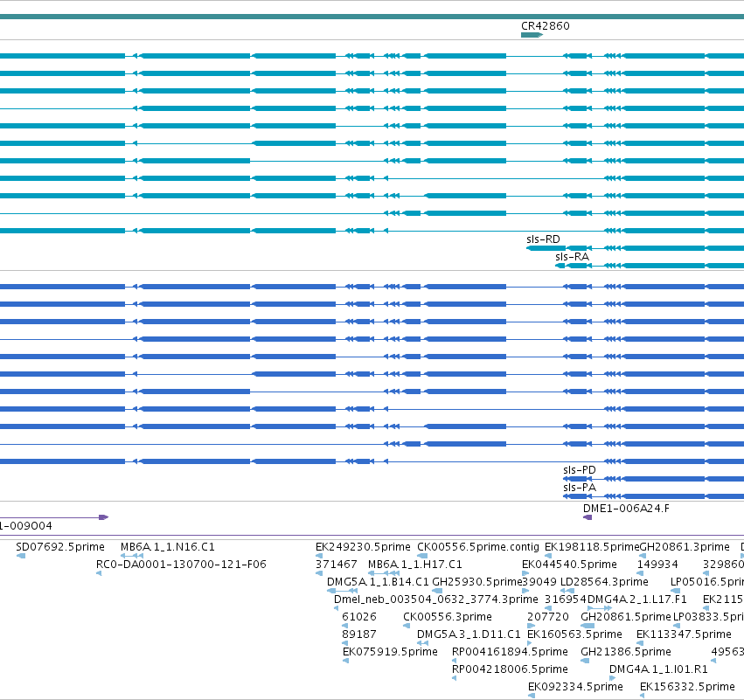Click the RC0-DA0001-130700-121-F06 EST label

point(181,565)
